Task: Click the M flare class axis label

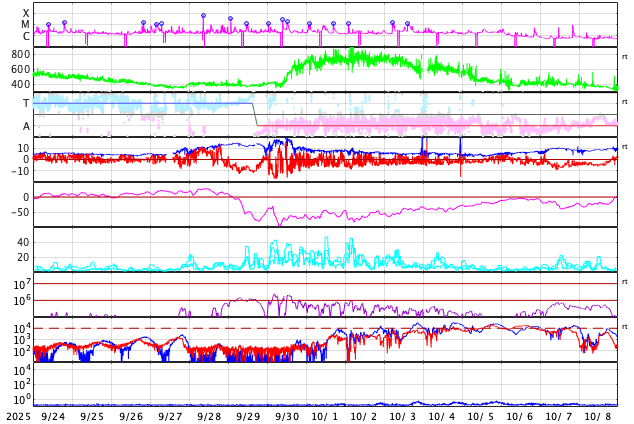Action: (26, 25)
